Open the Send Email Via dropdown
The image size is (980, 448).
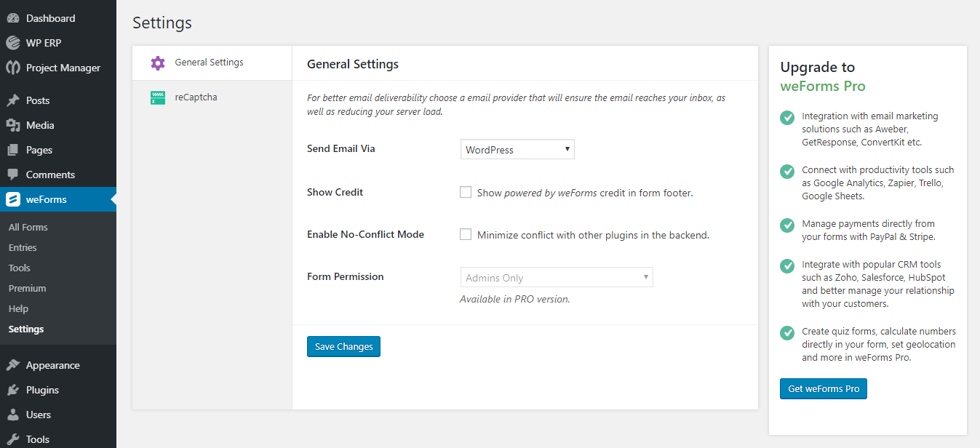pyautogui.click(x=517, y=150)
